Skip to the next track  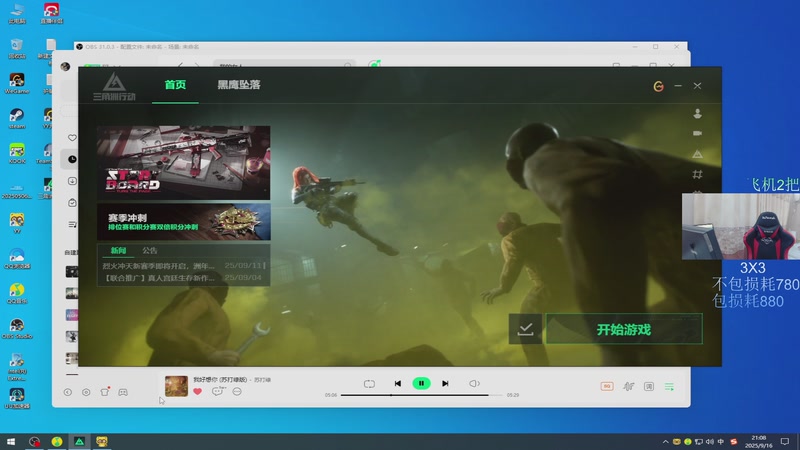pos(445,383)
